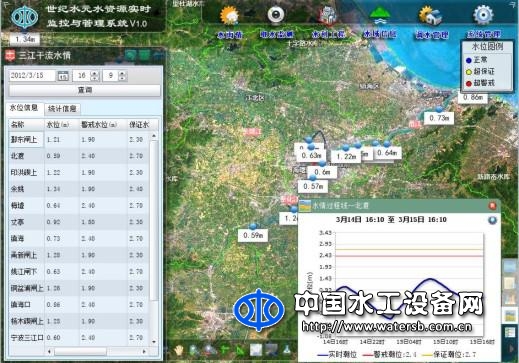Select the hand pan tool in map toolbar
Screen dimensions: 519x363
coord(179,350)
